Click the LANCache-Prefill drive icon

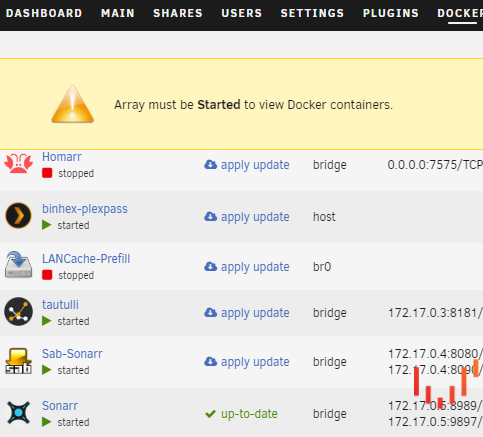18,265
